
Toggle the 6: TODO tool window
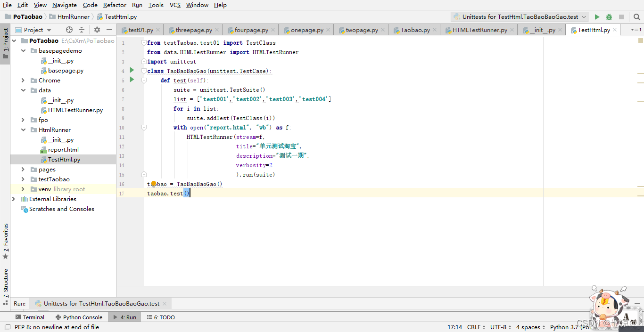click(161, 317)
